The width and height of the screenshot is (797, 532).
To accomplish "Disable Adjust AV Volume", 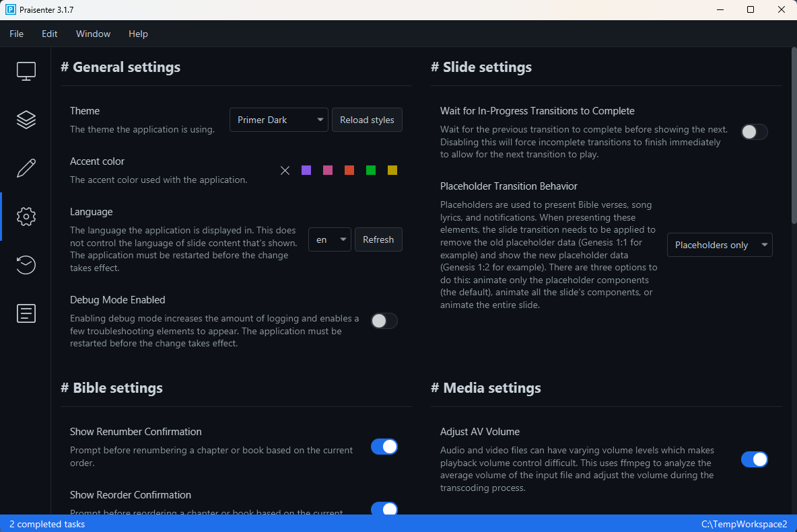I will (x=755, y=459).
